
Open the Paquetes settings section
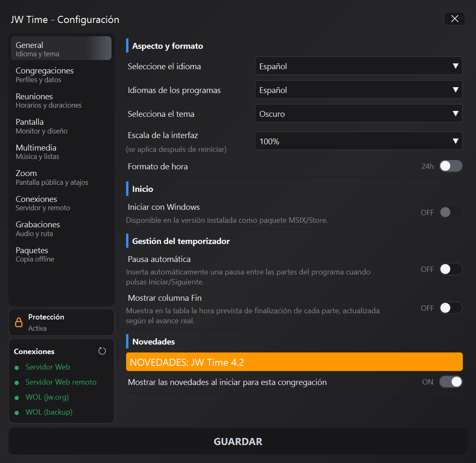[x=61, y=254]
